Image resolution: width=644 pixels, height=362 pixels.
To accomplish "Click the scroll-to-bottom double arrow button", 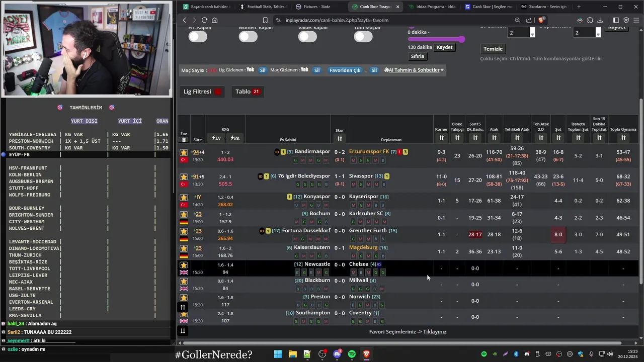I will [x=183, y=330].
